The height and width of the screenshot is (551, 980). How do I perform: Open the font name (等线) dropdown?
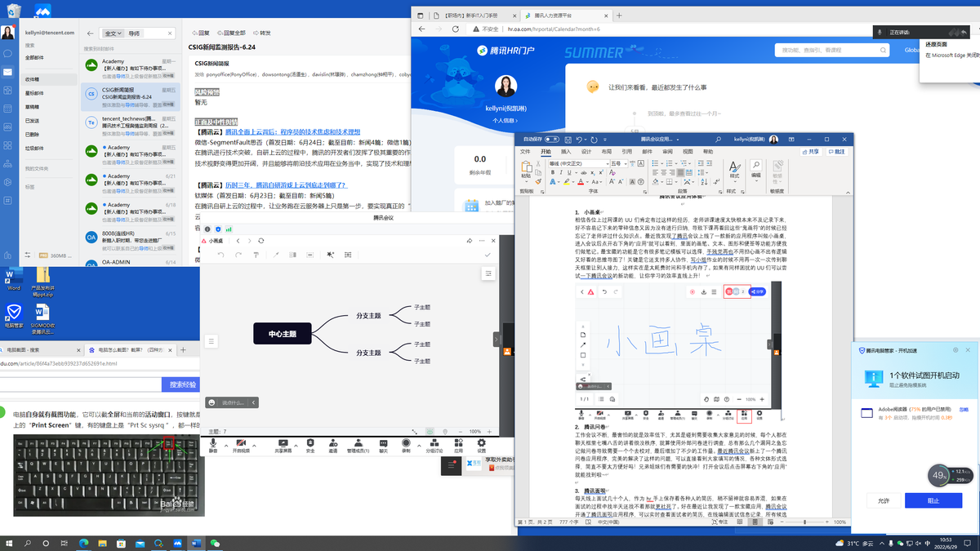pos(608,163)
